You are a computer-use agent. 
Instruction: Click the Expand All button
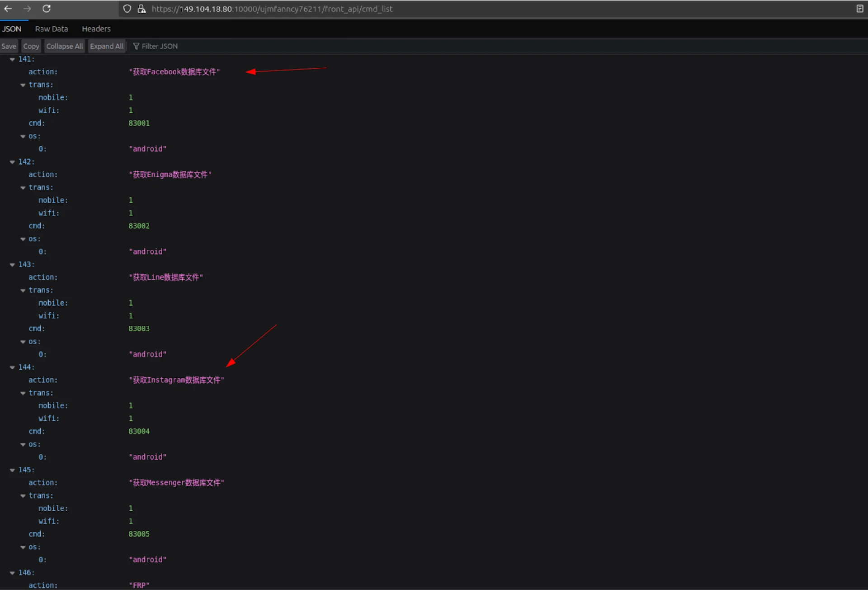click(106, 46)
